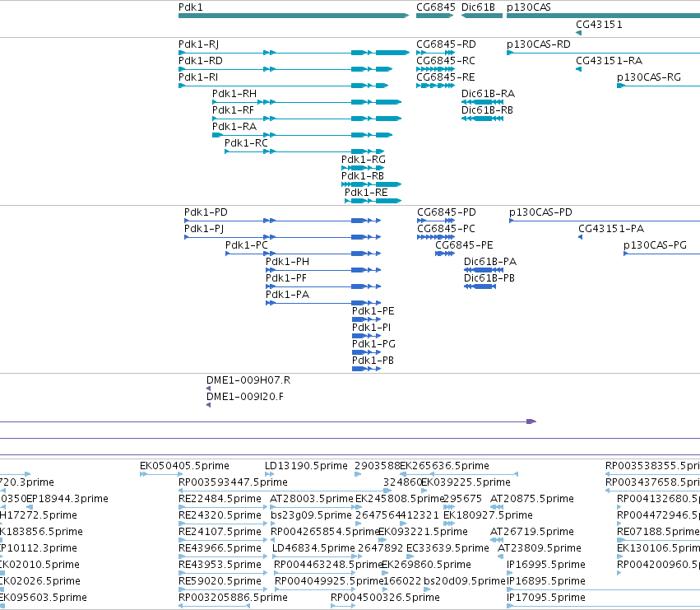Image resolution: width=700 pixels, height=610 pixels.
Task: Open protein p130CAS-PG label
Action: pyautogui.click(x=655, y=245)
